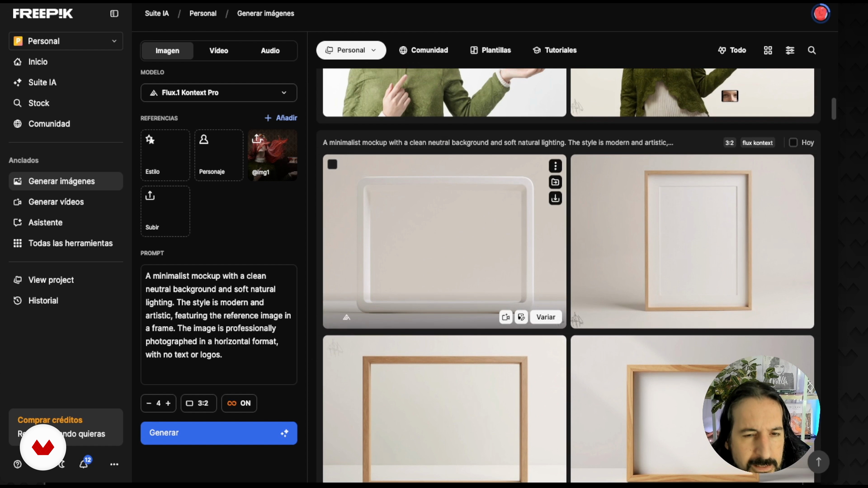Screen dimensions: 868x488
Task: Switch to the Audio tab
Action: [x=270, y=51]
